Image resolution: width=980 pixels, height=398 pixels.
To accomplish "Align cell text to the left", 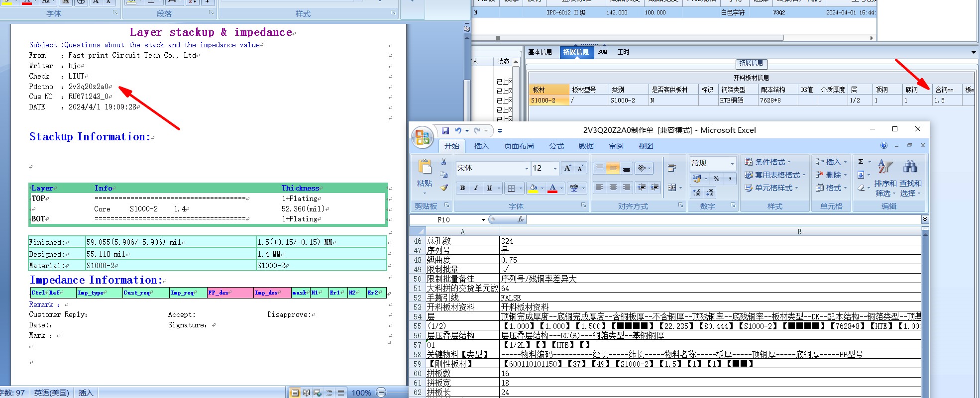I will (x=600, y=188).
